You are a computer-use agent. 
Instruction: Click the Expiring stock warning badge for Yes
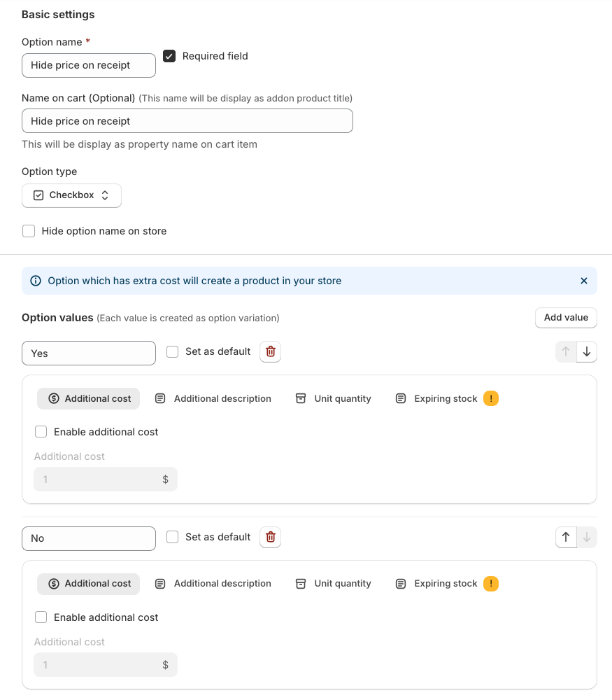(x=491, y=398)
